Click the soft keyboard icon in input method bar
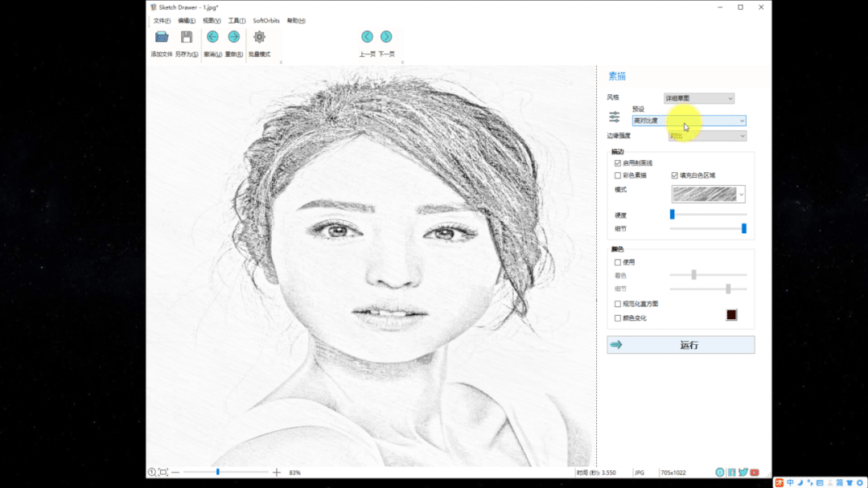Screen dimensions: 868x488 coord(820,483)
